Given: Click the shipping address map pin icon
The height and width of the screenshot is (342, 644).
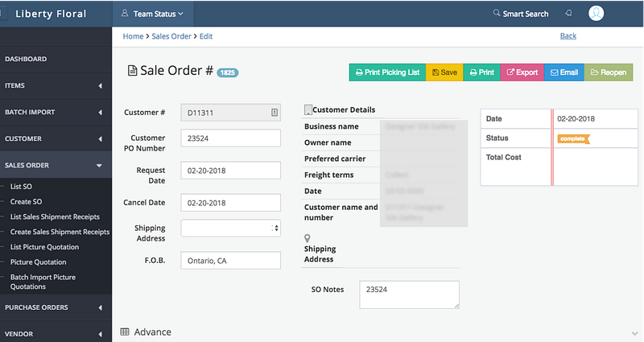Looking at the screenshot, I should [308, 238].
